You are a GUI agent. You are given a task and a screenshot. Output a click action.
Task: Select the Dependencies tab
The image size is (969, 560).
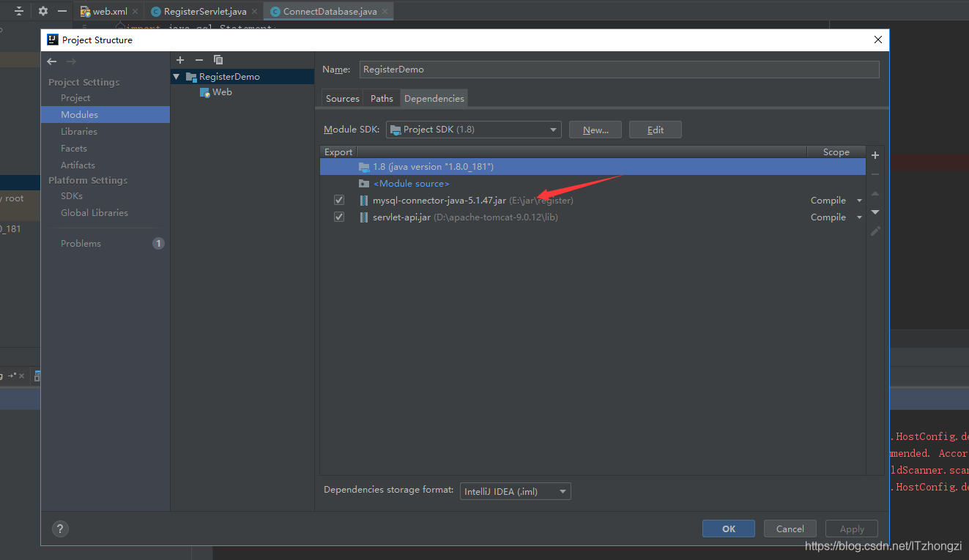point(434,98)
